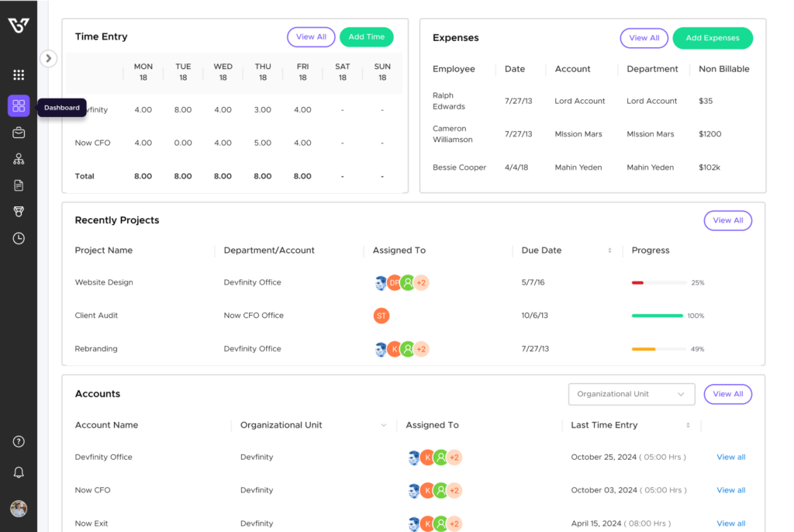Open the document icon in sidebar
The width and height of the screenshot is (794, 532).
[19, 185]
